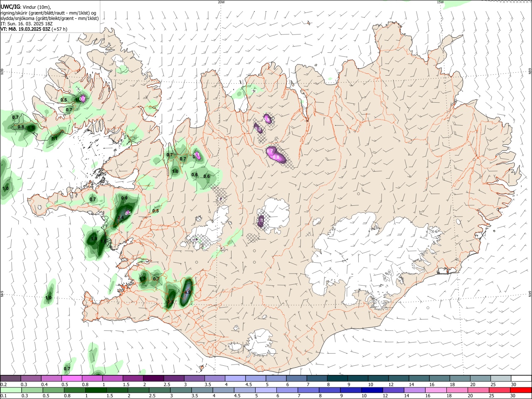Click the 3.4 precipitation value on the map
Viewport: 532px width, 399px height.
coord(121,217)
